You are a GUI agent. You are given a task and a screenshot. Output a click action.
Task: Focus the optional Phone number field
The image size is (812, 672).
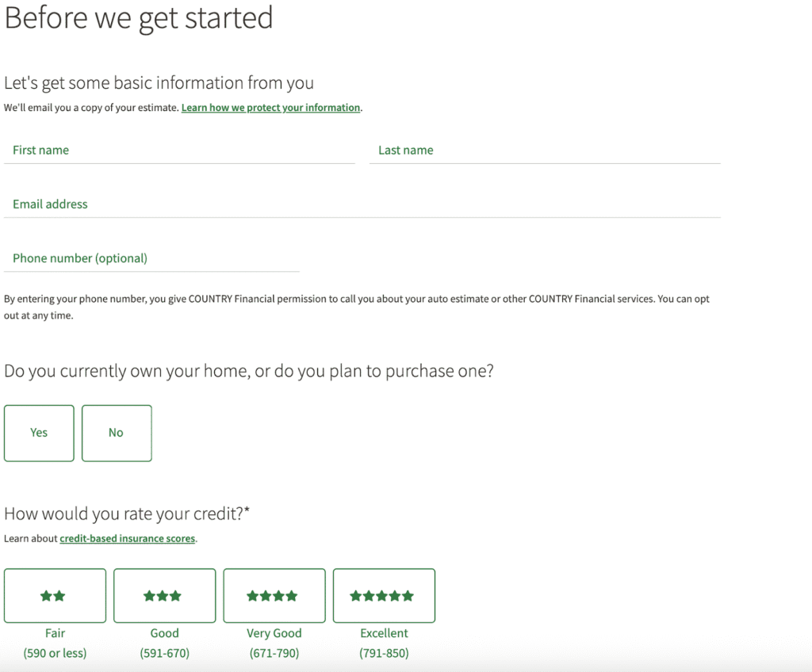pos(151,258)
